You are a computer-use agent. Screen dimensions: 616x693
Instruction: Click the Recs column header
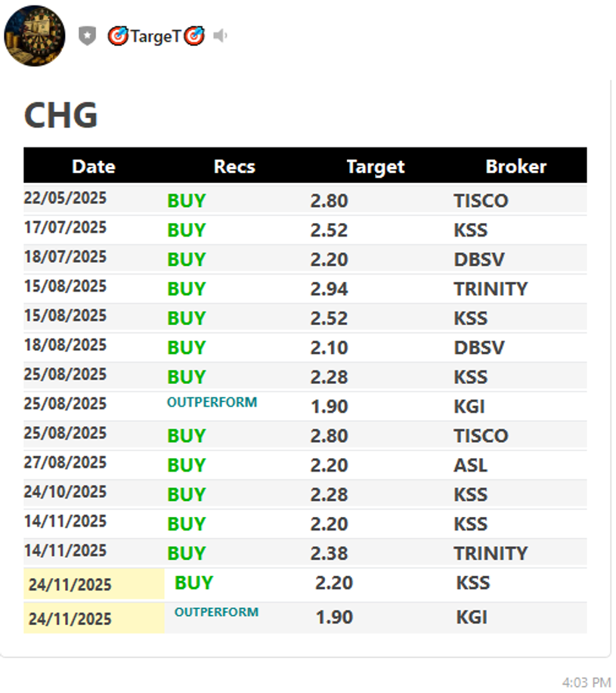point(234,166)
